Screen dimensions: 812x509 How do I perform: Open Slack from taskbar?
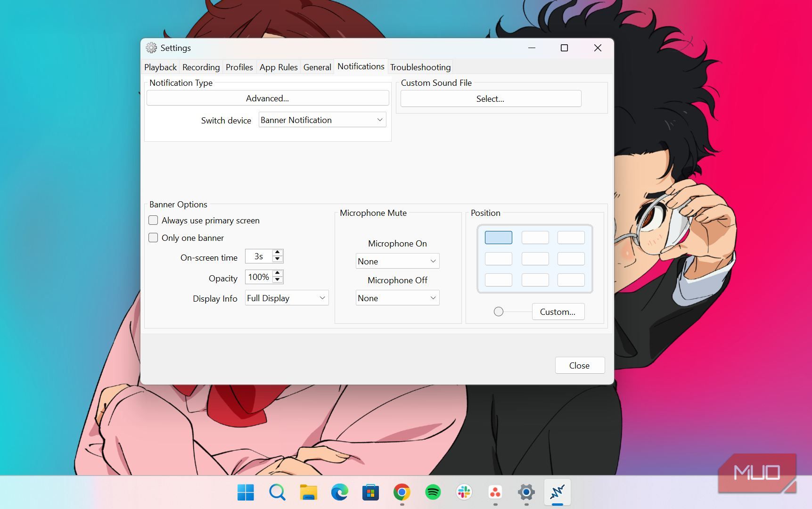point(464,493)
